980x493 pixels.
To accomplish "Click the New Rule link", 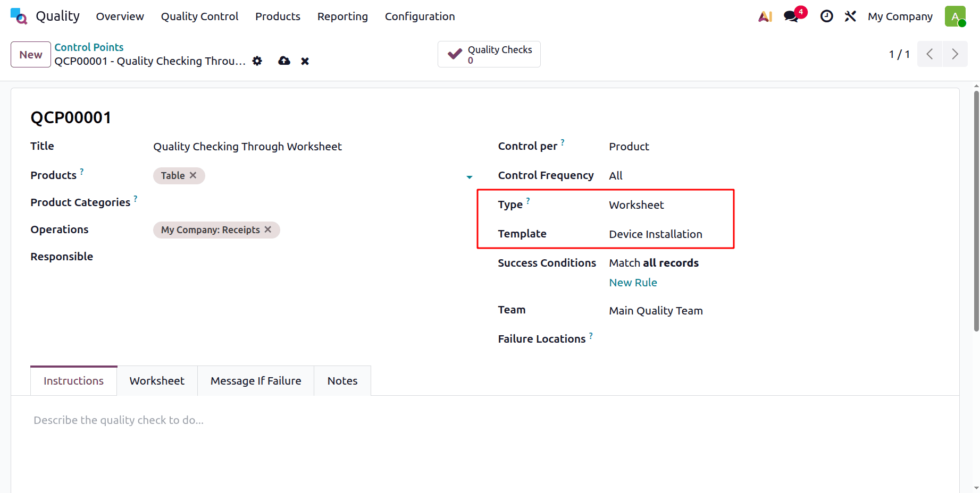I will (x=633, y=283).
